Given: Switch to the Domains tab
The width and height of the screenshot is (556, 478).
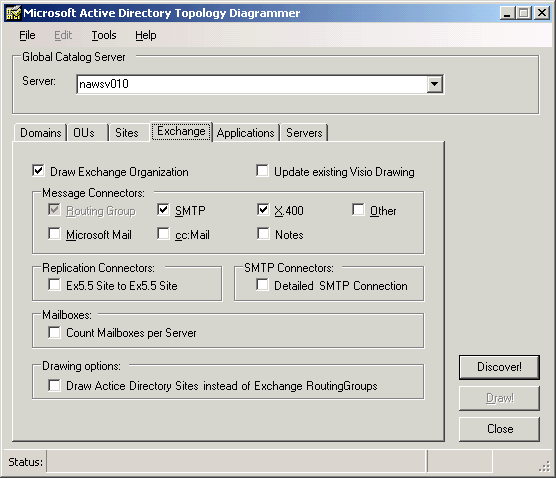Looking at the screenshot, I should 40,133.
